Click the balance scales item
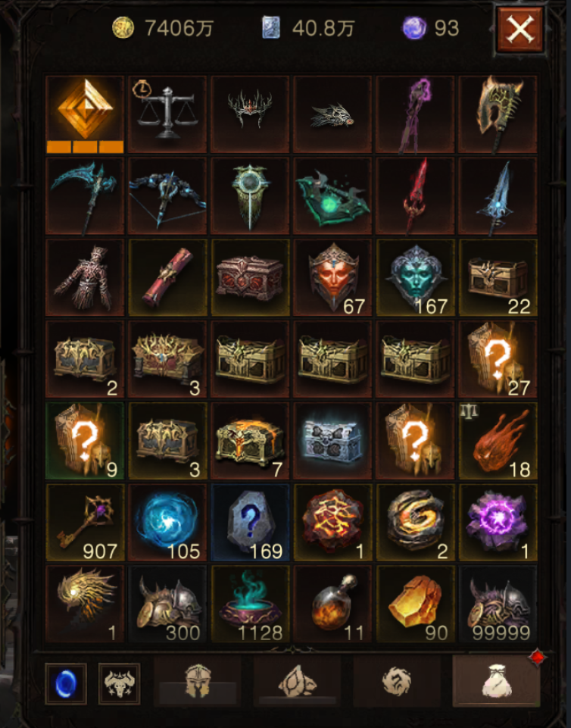This screenshot has width=571, height=728. pos(167,114)
